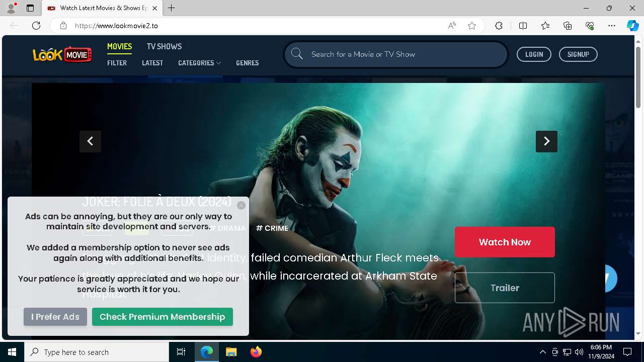Open browser Extensions menu
This screenshot has height=362, width=644.
coord(499,26)
